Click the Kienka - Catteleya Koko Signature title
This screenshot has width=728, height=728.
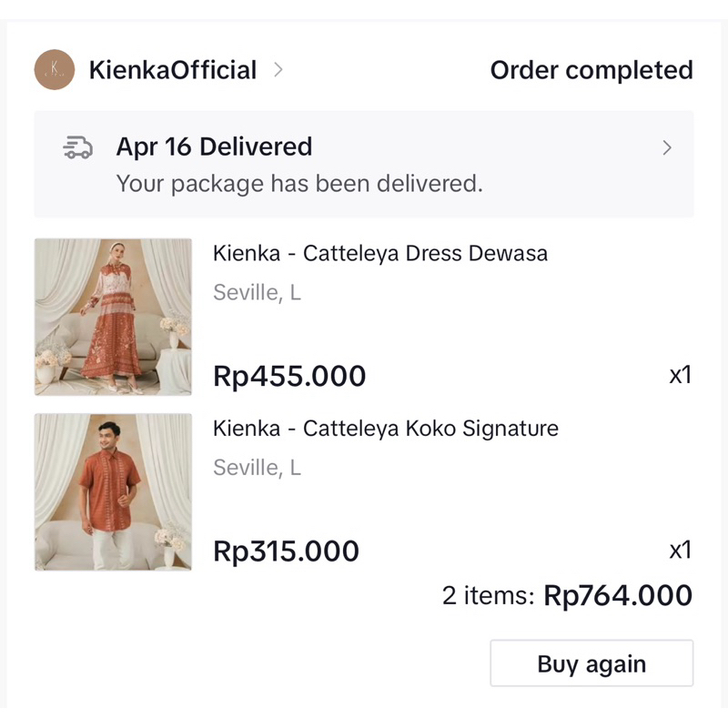click(x=386, y=429)
